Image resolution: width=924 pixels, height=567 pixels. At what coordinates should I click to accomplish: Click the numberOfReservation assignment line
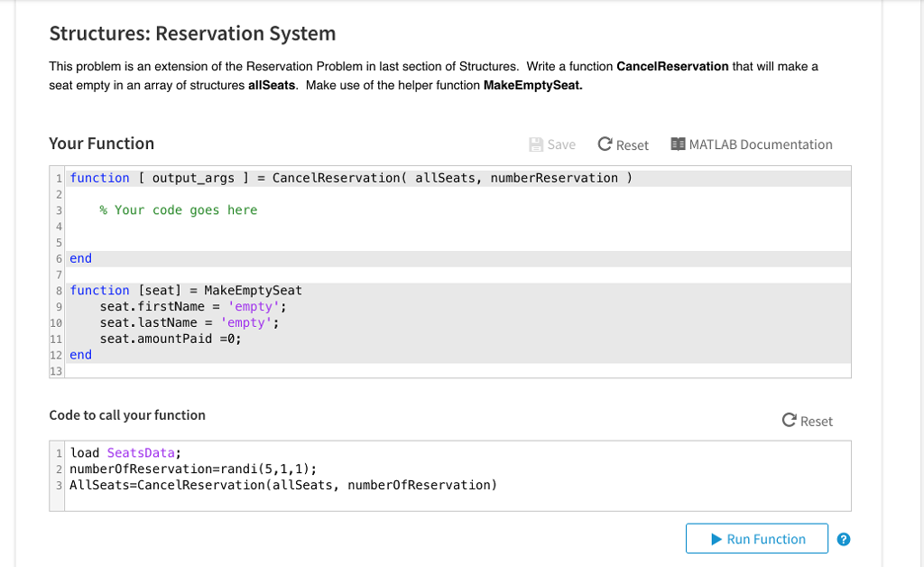click(188, 469)
